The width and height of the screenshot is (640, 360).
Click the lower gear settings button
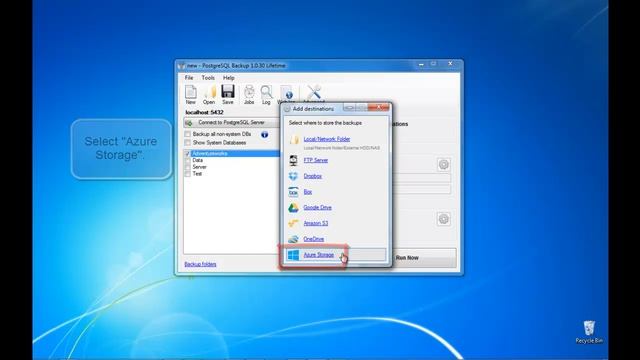[444, 219]
